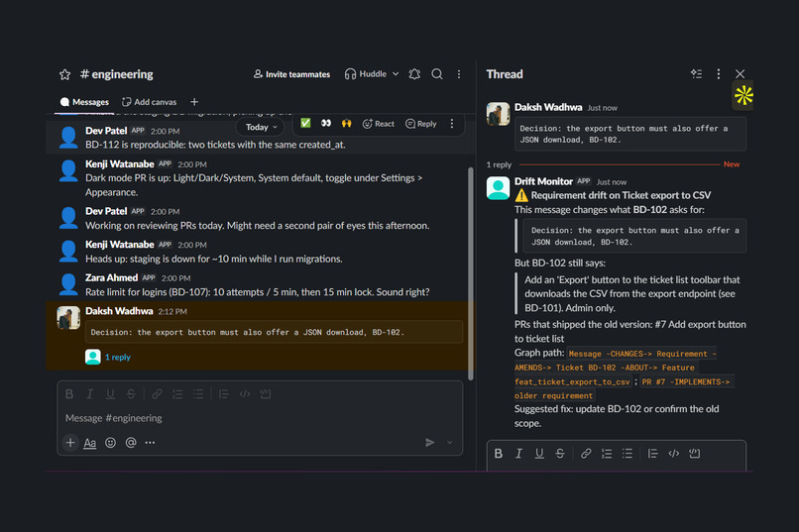Viewport: 799px width, 532px height.
Task: Insert code block in channel composer
Action: pyautogui.click(x=266, y=394)
